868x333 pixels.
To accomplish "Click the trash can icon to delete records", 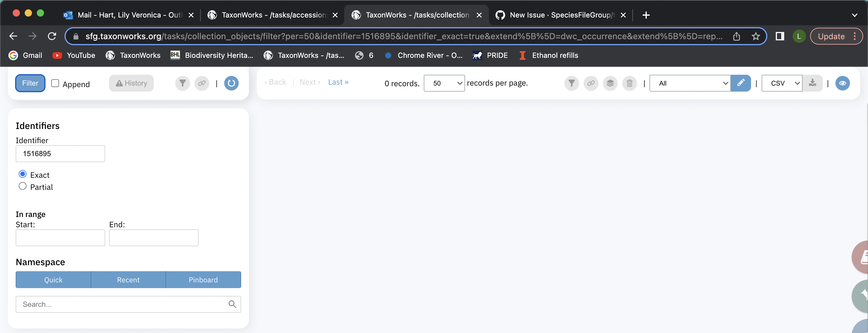I will (x=629, y=83).
